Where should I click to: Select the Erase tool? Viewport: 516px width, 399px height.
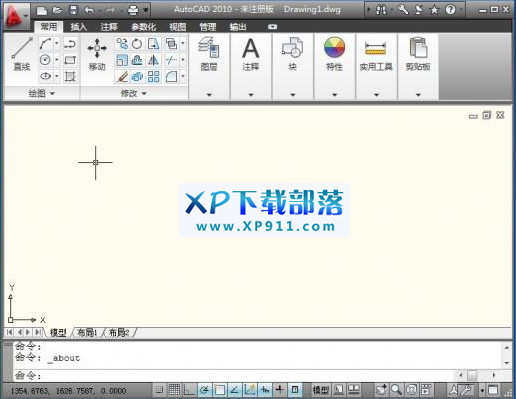click(x=122, y=77)
